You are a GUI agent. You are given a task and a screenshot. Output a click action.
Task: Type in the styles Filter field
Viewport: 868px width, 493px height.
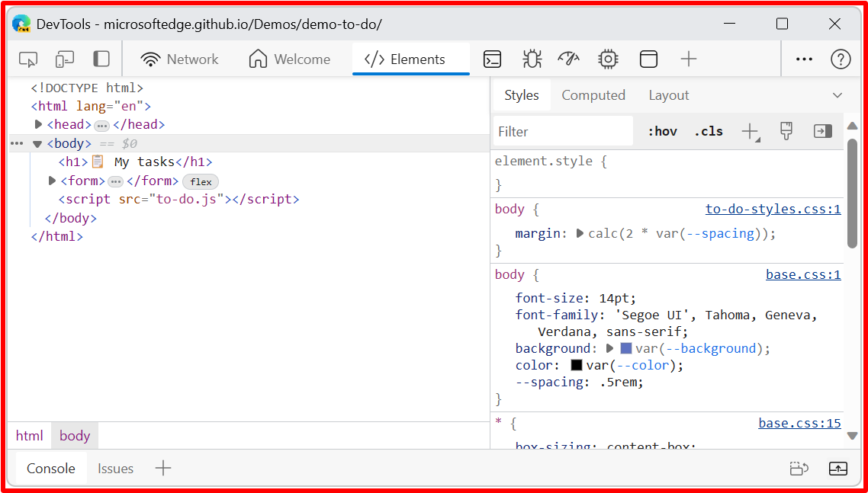click(x=562, y=130)
